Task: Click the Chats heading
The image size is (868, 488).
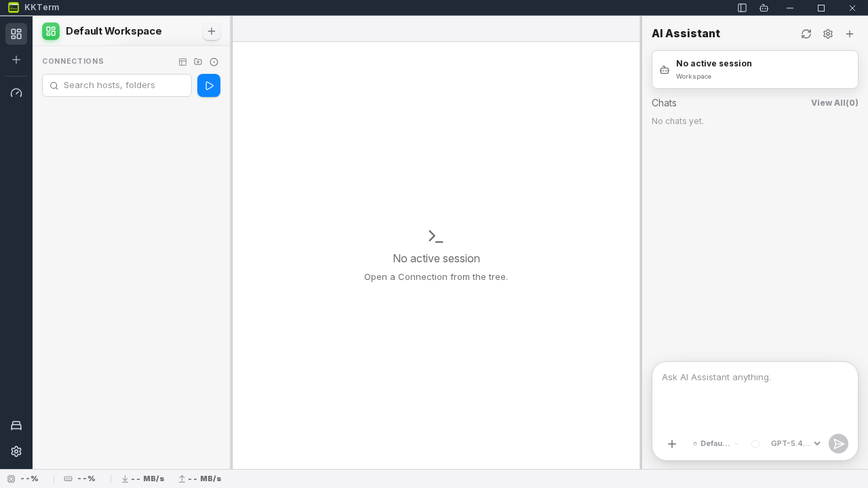Action: tap(664, 103)
